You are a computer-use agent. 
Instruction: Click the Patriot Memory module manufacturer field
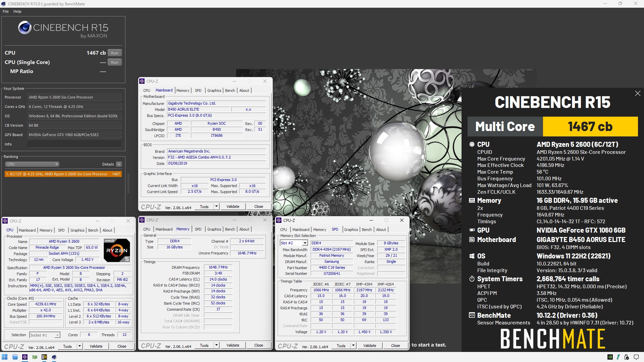(331, 255)
